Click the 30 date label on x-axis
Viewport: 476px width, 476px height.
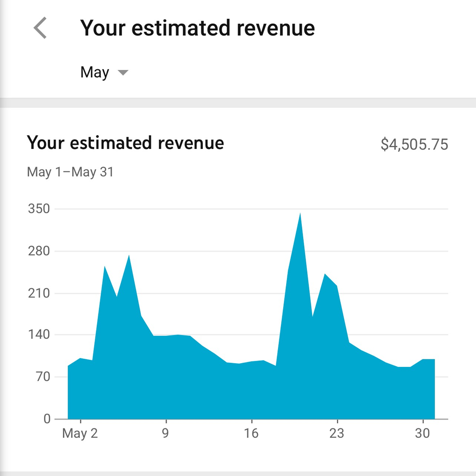[x=423, y=434]
